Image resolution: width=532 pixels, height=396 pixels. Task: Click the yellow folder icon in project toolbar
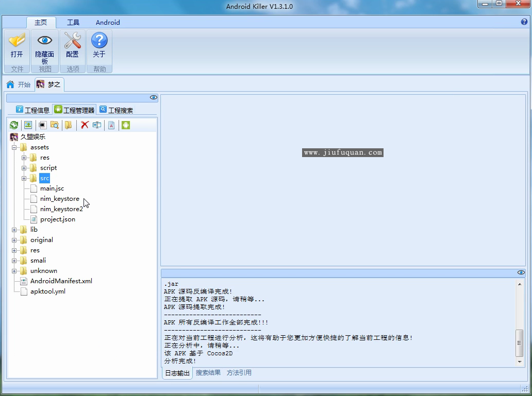[68, 125]
